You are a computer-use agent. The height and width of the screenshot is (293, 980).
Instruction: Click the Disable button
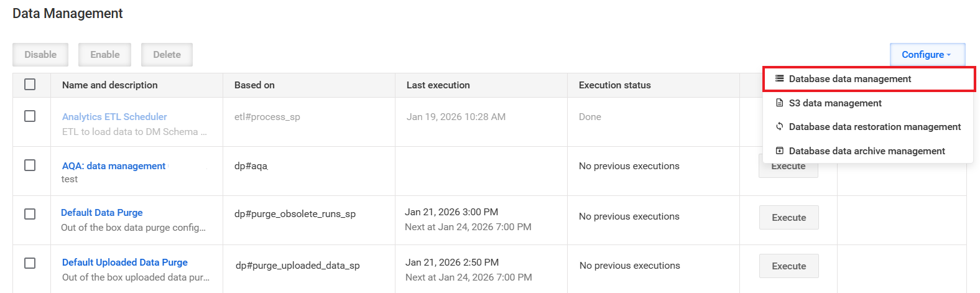40,55
